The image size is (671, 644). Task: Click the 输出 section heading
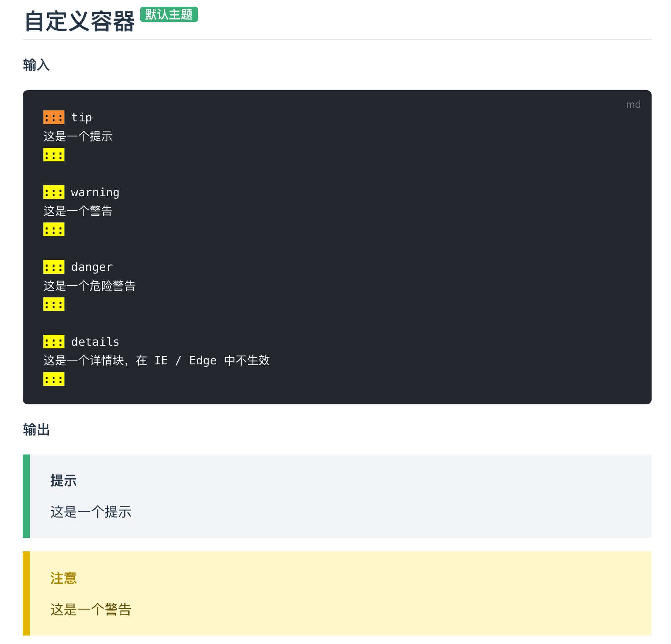[x=36, y=429]
